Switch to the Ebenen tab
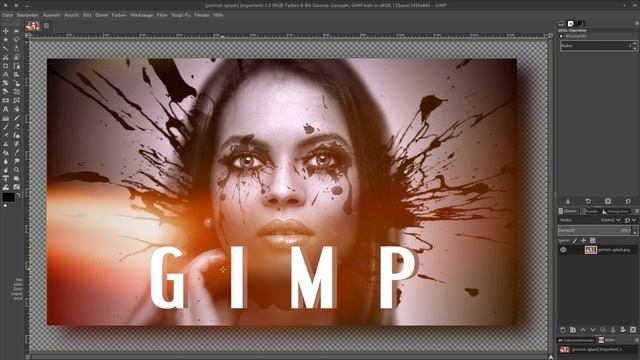640x360 pixels. coord(568,211)
